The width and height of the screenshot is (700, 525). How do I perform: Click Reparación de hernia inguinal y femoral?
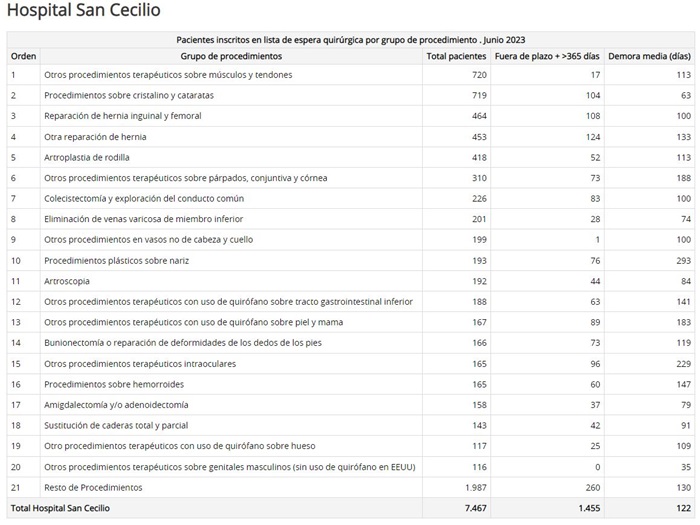click(123, 116)
